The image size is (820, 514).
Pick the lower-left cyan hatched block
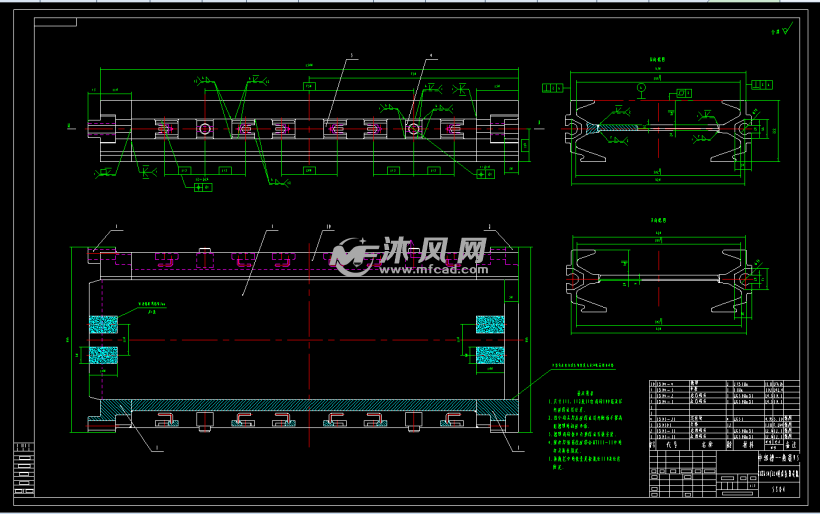coord(104,355)
